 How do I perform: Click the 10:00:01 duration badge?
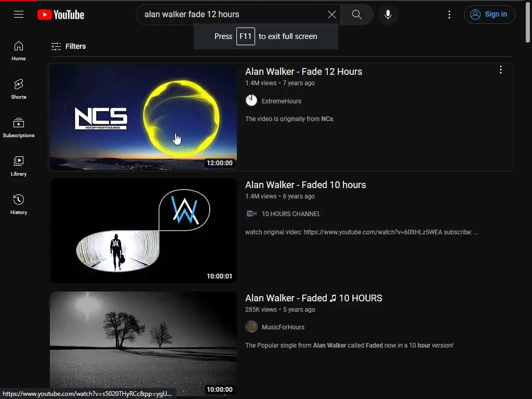point(220,276)
